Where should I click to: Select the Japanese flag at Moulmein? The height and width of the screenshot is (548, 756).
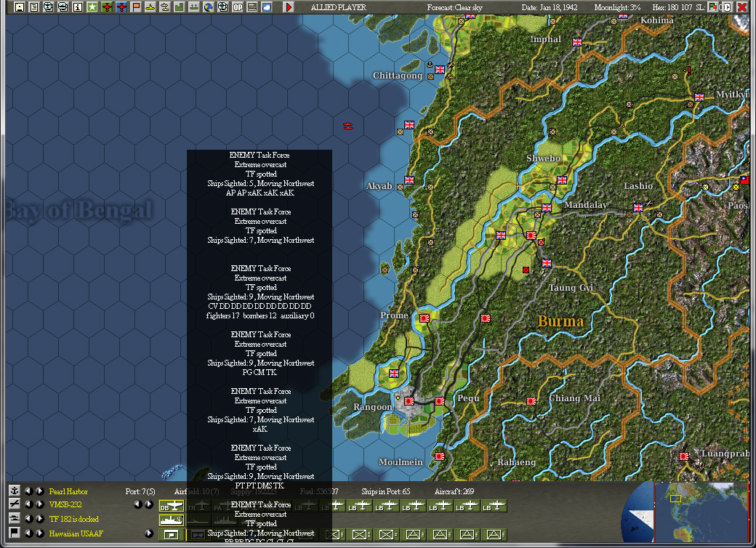click(440, 456)
